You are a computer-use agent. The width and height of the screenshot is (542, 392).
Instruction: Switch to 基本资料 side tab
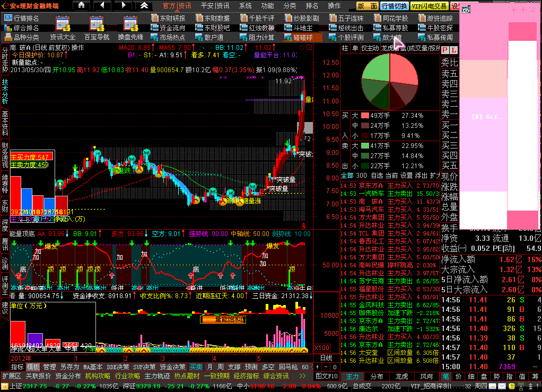(x=5, y=123)
